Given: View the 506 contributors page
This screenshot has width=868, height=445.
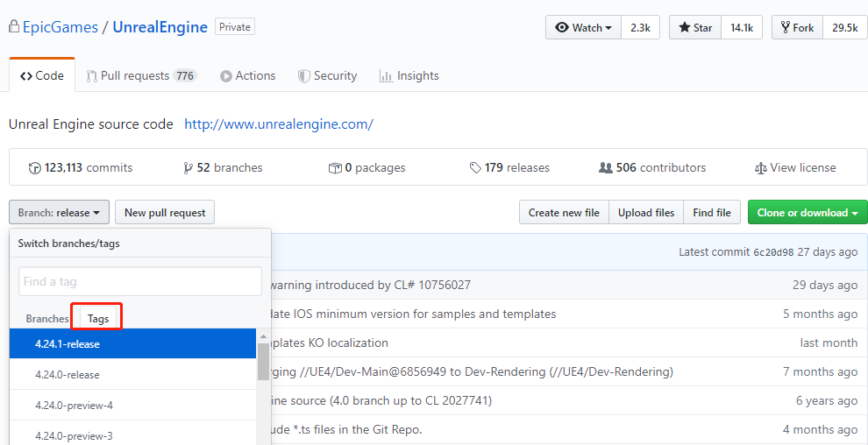Looking at the screenshot, I should pyautogui.click(x=652, y=167).
